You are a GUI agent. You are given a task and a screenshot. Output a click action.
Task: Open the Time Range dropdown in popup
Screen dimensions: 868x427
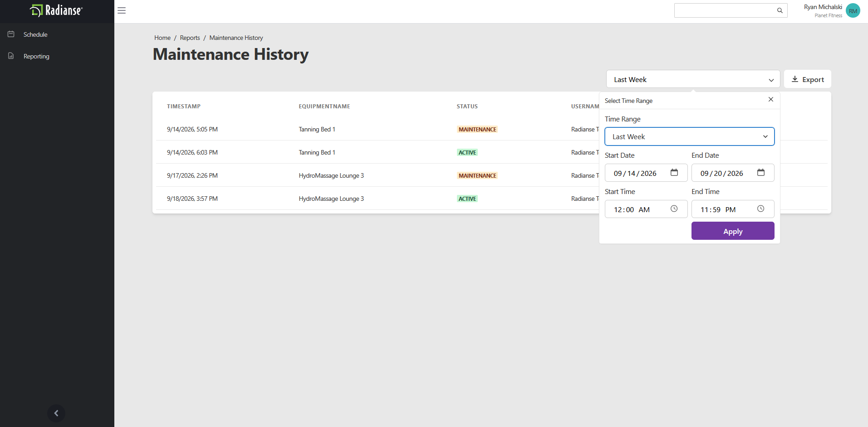(x=689, y=136)
